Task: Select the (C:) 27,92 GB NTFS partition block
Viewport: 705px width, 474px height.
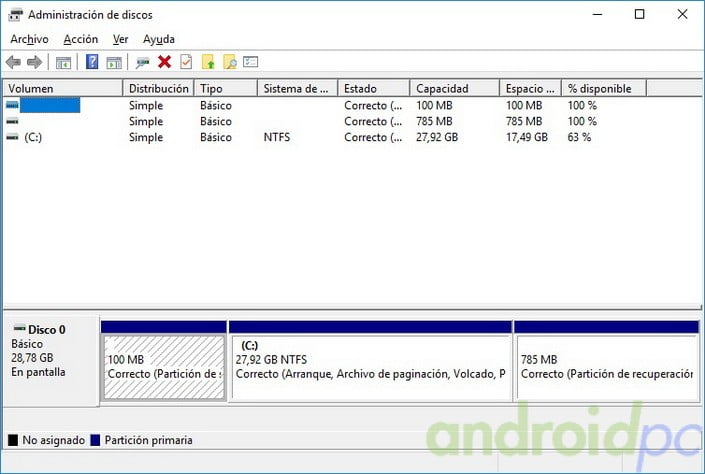Action: (x=370, y=367)
